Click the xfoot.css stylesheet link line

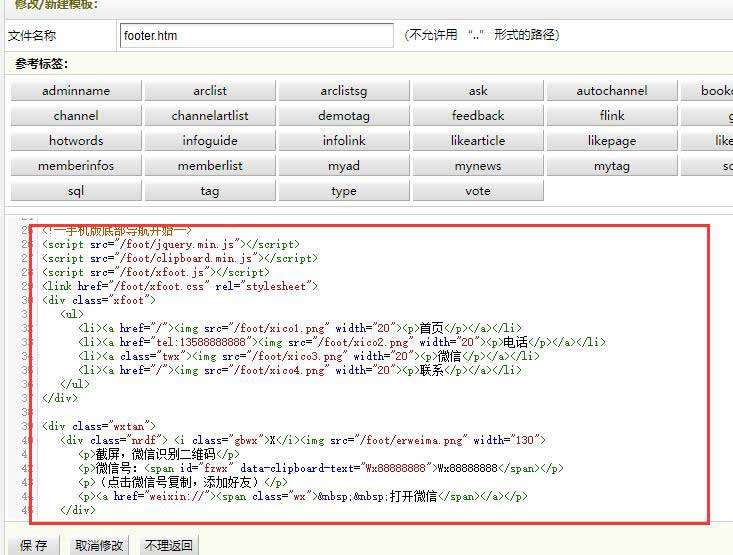coord(180,286)
